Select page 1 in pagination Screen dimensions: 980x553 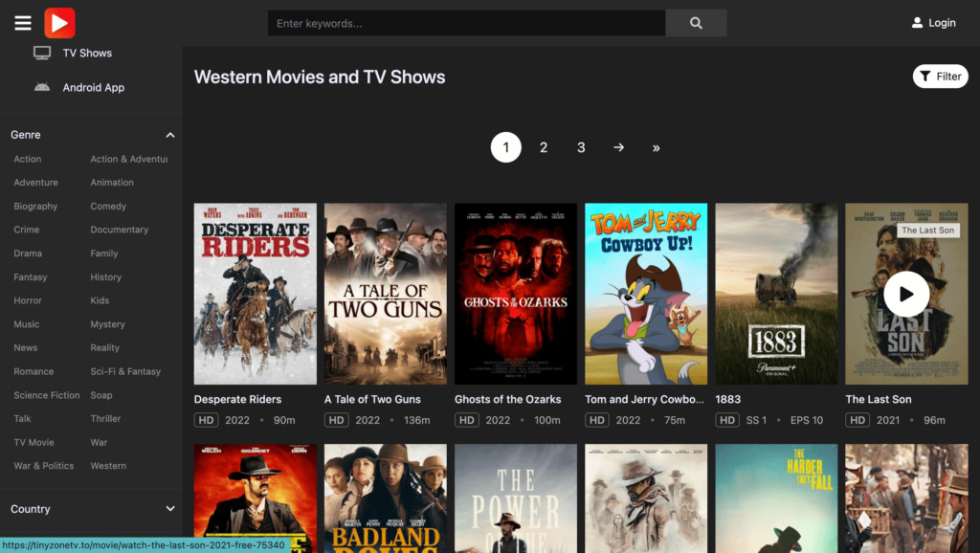[x=505, y=147]
